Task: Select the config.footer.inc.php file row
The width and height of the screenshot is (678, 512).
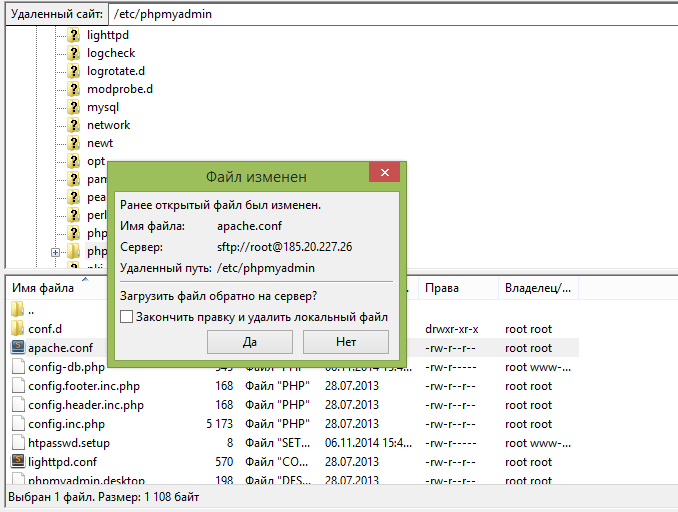Action: tap(84, 386)
